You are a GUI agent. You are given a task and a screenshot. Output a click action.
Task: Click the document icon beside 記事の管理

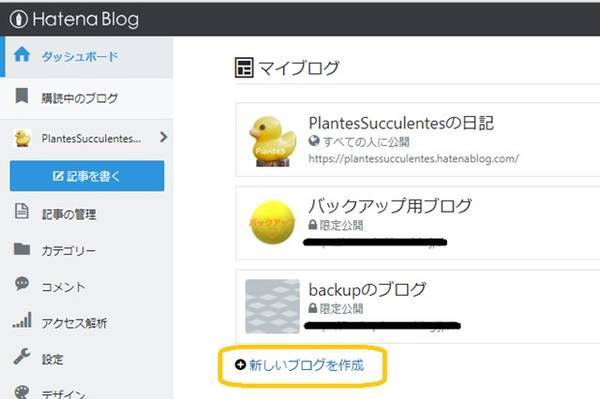(x=22, y=211)
